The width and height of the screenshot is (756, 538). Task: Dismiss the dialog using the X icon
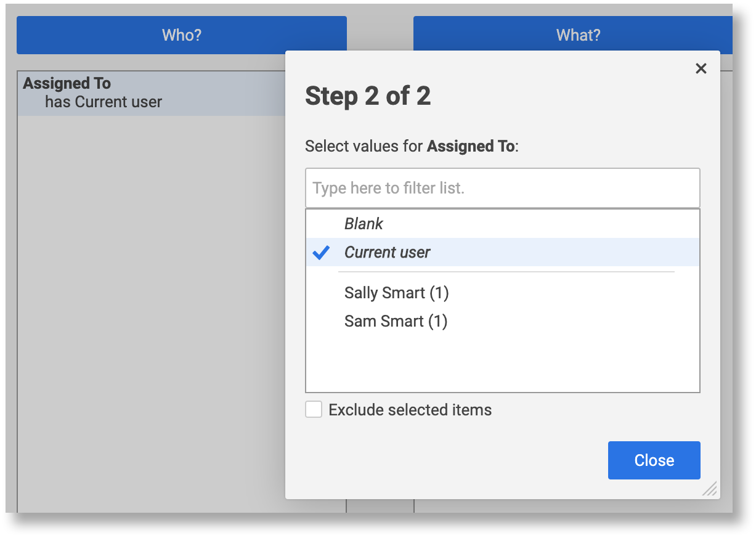click(x=701, y=68)
